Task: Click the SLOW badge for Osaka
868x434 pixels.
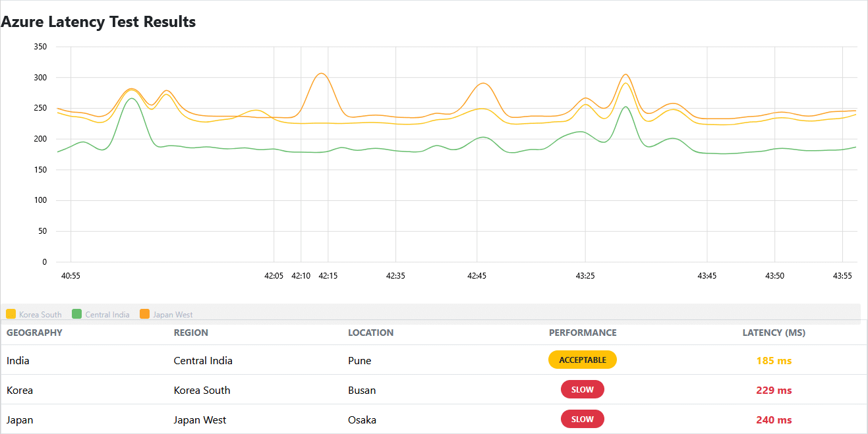Action: click(582, 419)
